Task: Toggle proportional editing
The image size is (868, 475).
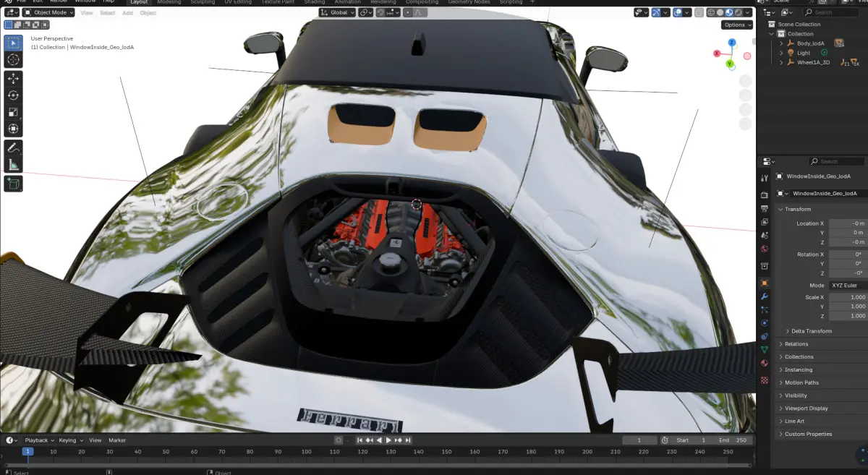Action: 409,12
